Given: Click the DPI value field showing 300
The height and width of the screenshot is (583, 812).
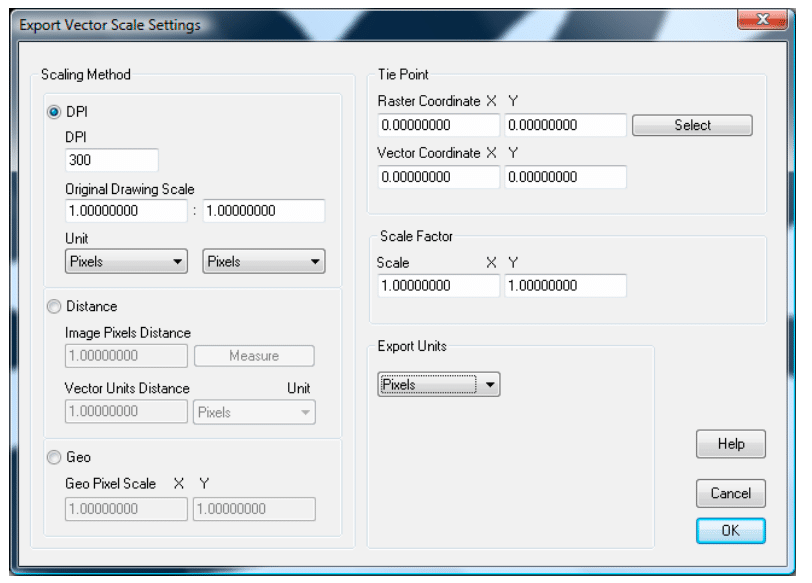Looking at the screenshot, I should pos(110,158).
